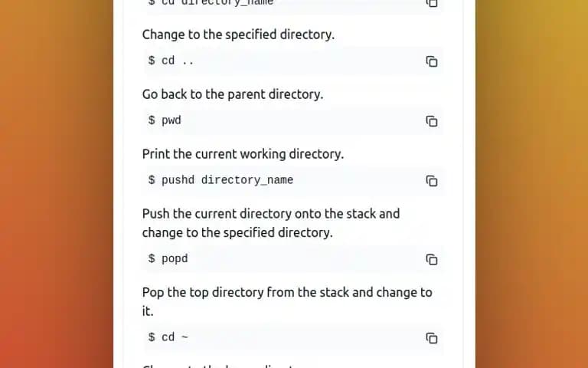
Task: Click the partially visible 'cd directory_name' code text
Action: [x=211, y=2]
